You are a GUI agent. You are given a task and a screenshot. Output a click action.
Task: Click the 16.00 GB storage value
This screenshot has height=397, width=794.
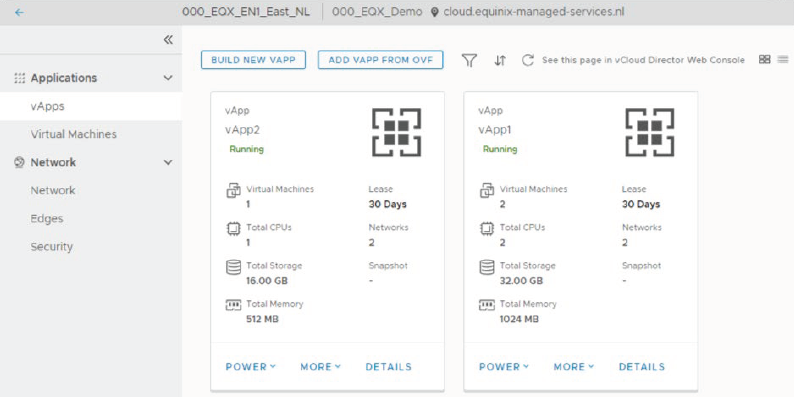[x=267, y=281]
